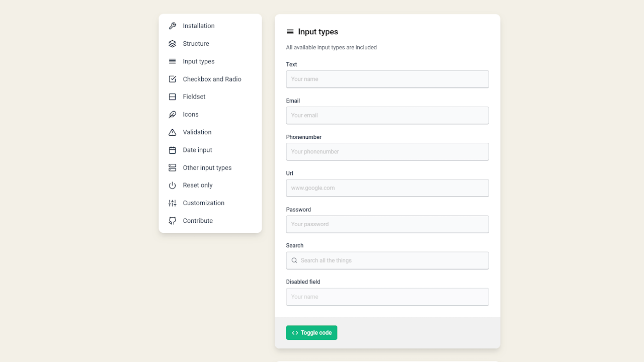Click the sliders icon next to Customization
Image resolution: width=644 pixels, height=362 pixels.
[172, 203]
